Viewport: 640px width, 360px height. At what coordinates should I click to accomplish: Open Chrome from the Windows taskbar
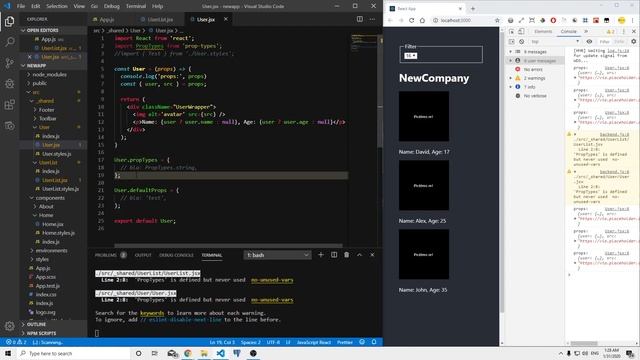[x=188, y=353]
